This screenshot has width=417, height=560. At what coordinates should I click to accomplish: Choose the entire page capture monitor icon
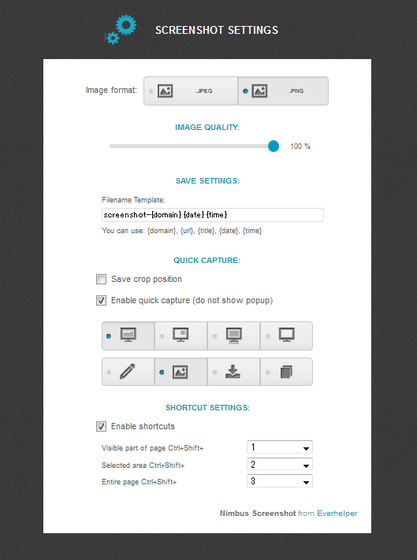pyautogui.click(x=233, y=336)
